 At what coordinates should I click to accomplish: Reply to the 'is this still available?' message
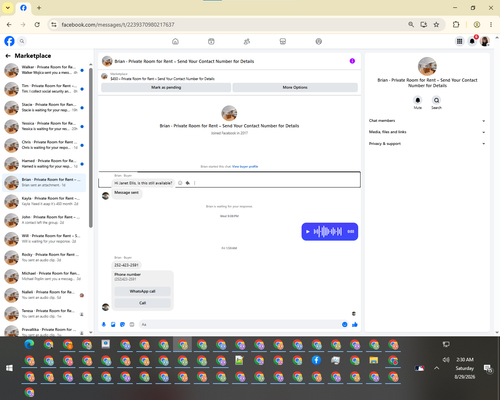click(188, 183)
